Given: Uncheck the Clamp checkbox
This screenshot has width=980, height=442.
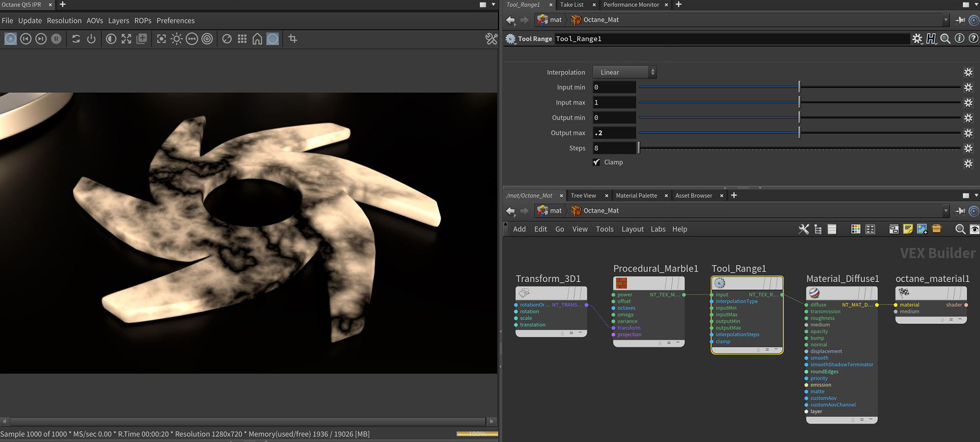Looking at the screenshot, I should (596, 162).
